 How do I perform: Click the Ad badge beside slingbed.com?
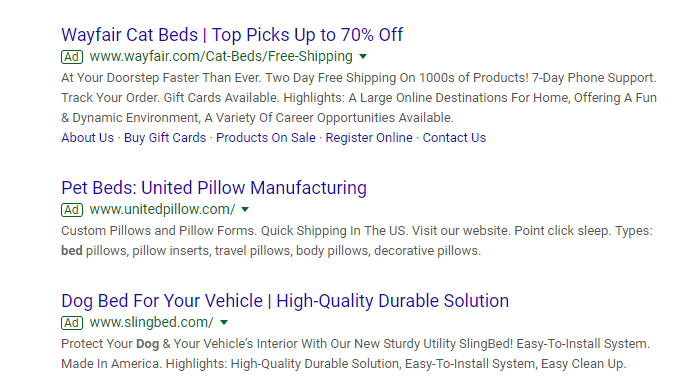(72, 323)
